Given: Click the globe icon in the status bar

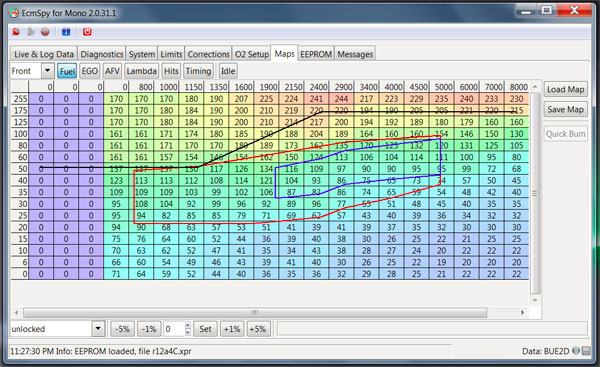Looking at the screenshot, I should click(576, 351).
